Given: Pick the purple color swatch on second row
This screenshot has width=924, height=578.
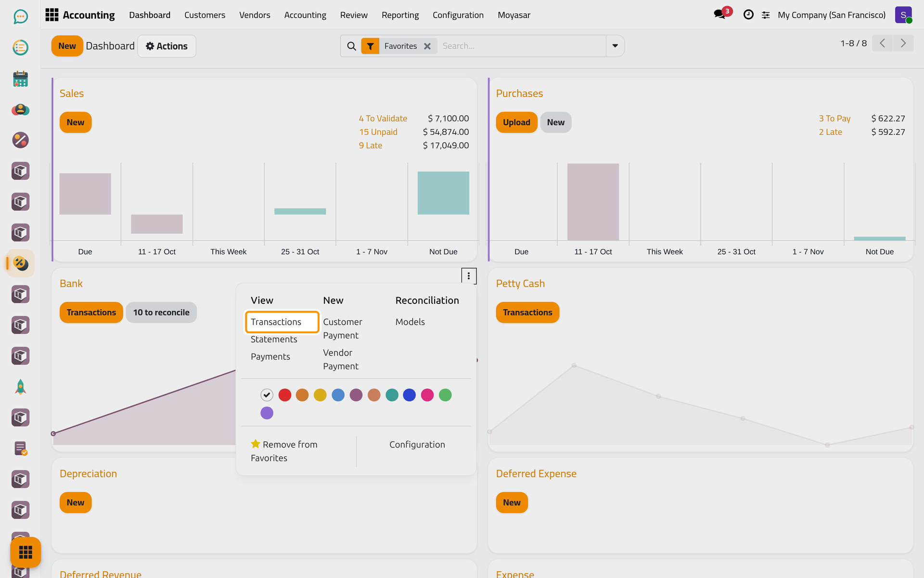Looking at the screenshot, I should (267, 413).
